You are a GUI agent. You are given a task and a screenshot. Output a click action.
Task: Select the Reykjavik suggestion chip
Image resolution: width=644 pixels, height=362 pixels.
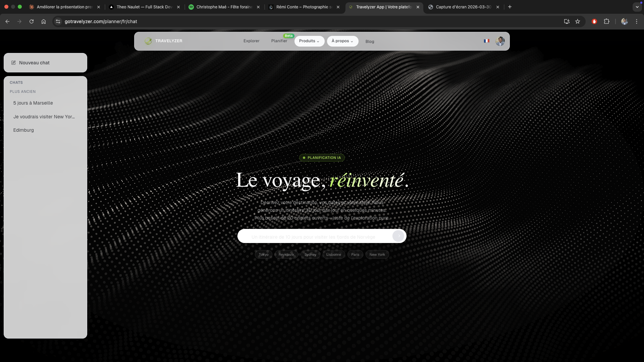click(286, 254)
